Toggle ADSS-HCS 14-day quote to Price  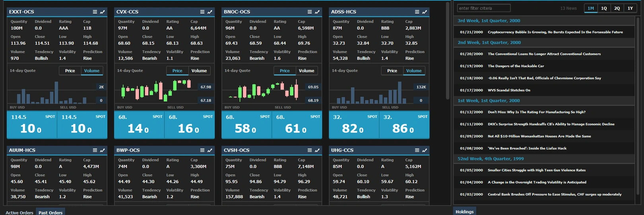coord(392,71)
